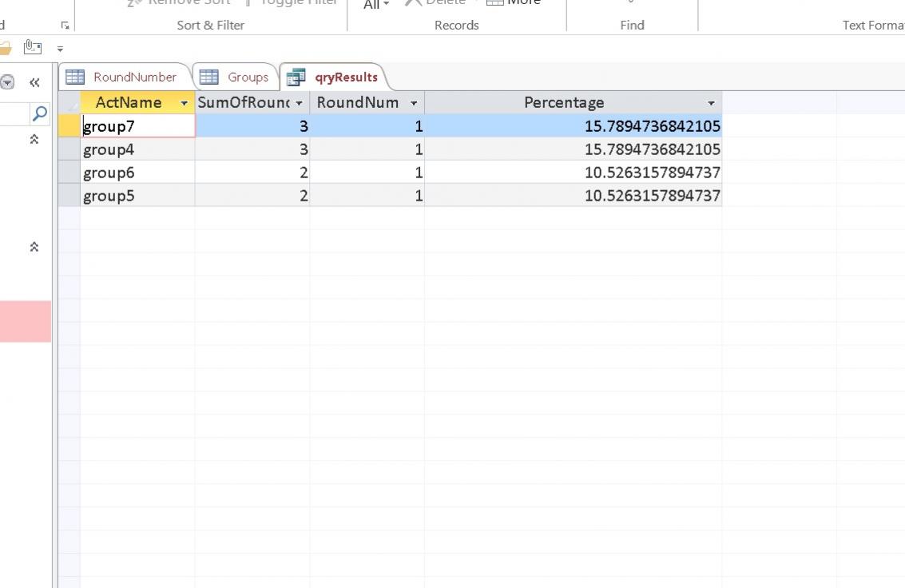The width and height of the screenshot is (905, 588).
Task: Click the Percentage column header
Action: click(x=563, y=102)
